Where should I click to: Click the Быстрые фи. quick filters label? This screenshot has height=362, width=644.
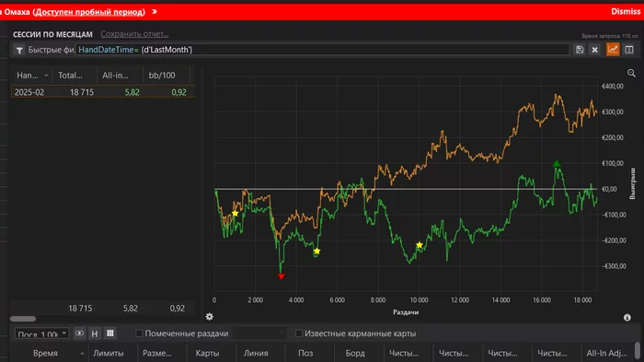pyautogui.click(x=52, y=50)
